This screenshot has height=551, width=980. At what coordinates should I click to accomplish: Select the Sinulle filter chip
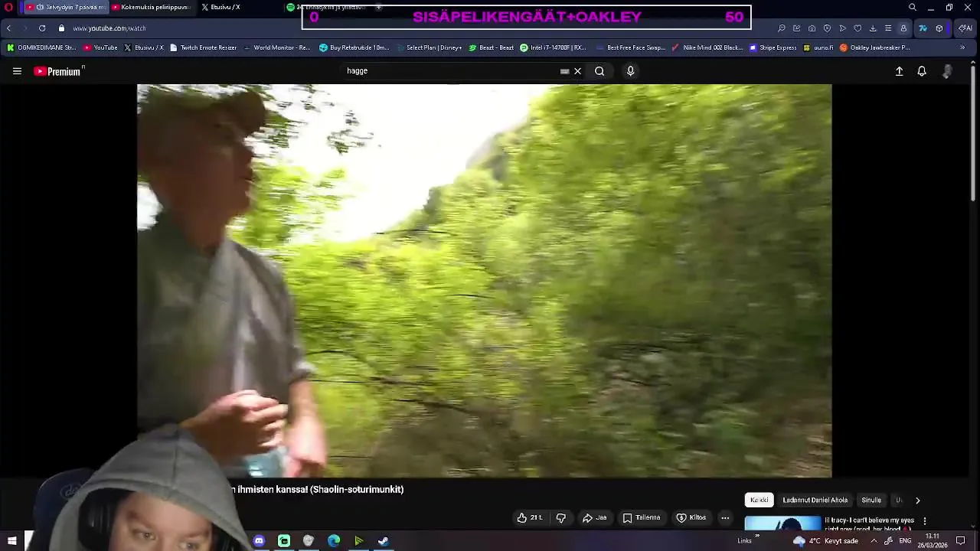[871, 500]
